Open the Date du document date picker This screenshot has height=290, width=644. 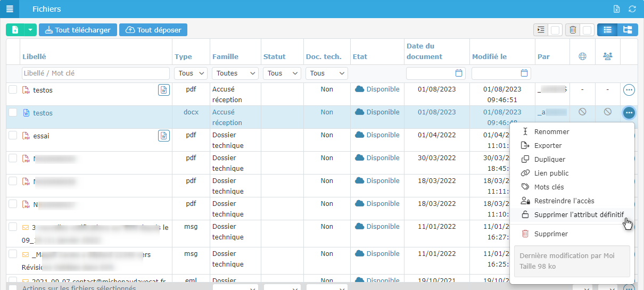[x=459, y=73]
